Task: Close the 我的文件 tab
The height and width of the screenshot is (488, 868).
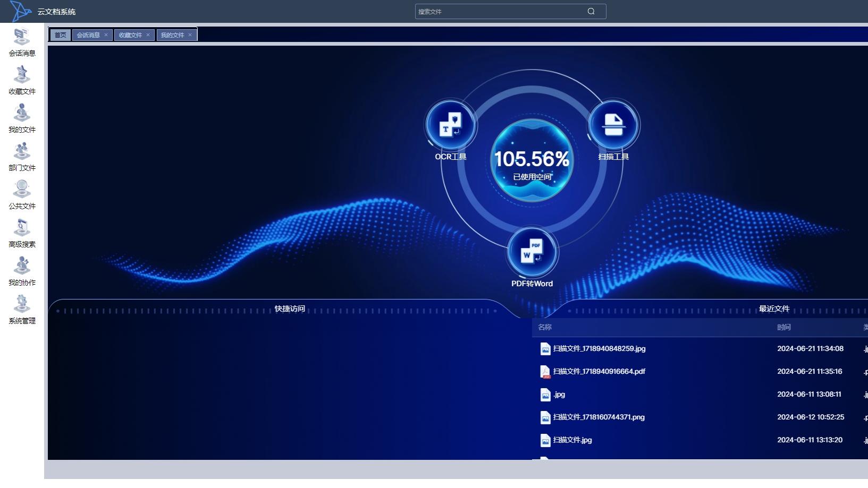Action: click(x=190, y=35)
